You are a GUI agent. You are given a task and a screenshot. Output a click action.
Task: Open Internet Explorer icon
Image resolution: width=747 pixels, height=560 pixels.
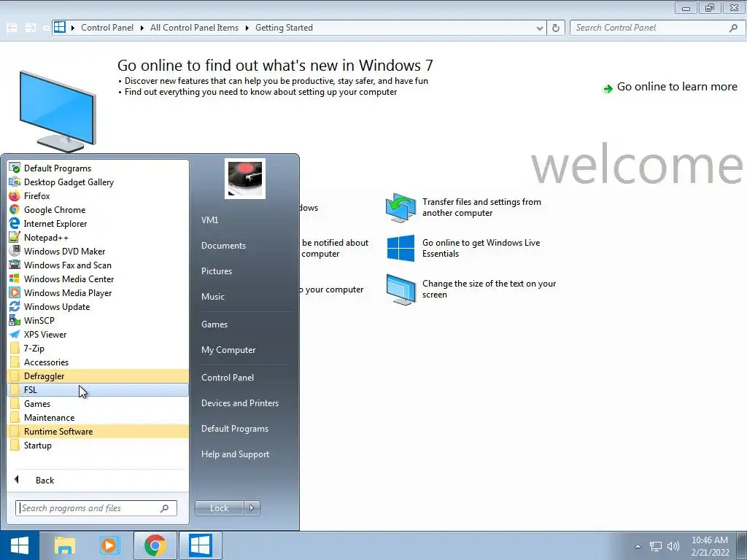[x=15, y=223]
